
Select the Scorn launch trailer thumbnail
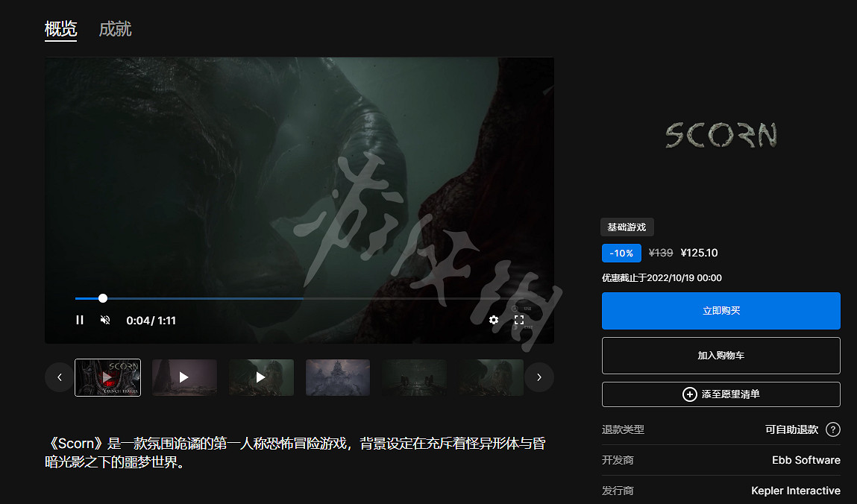point(108,377)
